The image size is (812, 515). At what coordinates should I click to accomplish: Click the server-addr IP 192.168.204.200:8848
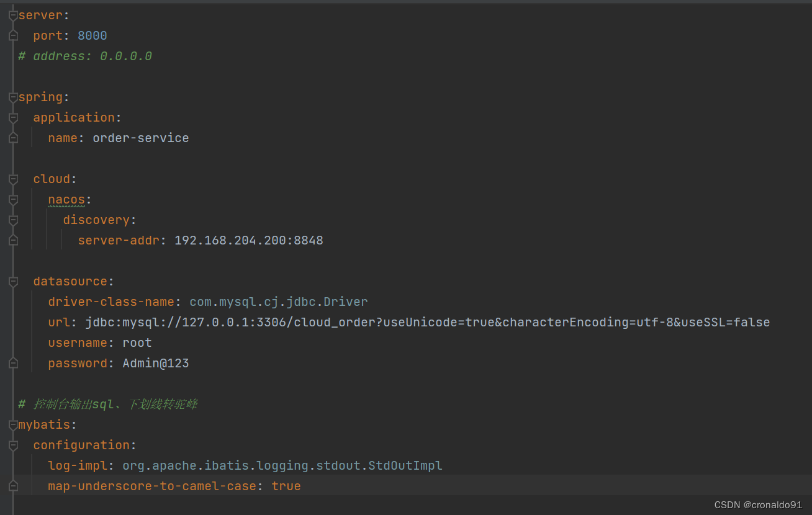pyautogui.click(x=248, y=240)
